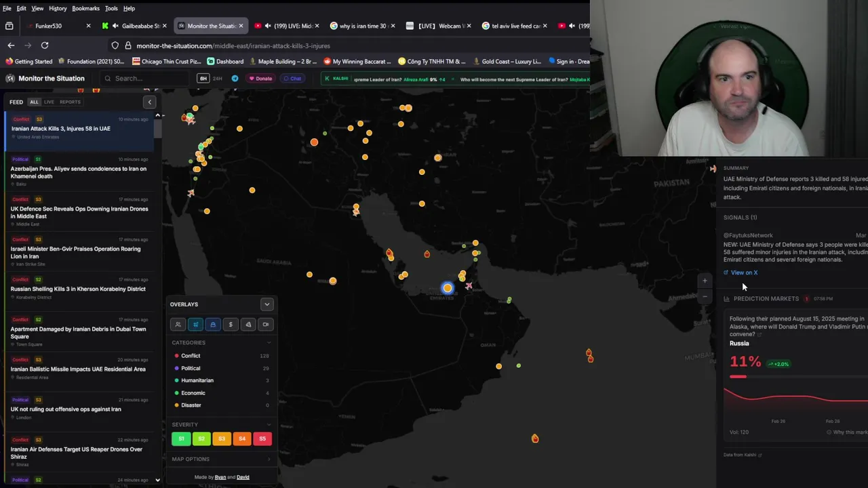
Task: Click the red aircraft icon near the Emirates marker
Action: pyautogui.click(x=469, y=286)
